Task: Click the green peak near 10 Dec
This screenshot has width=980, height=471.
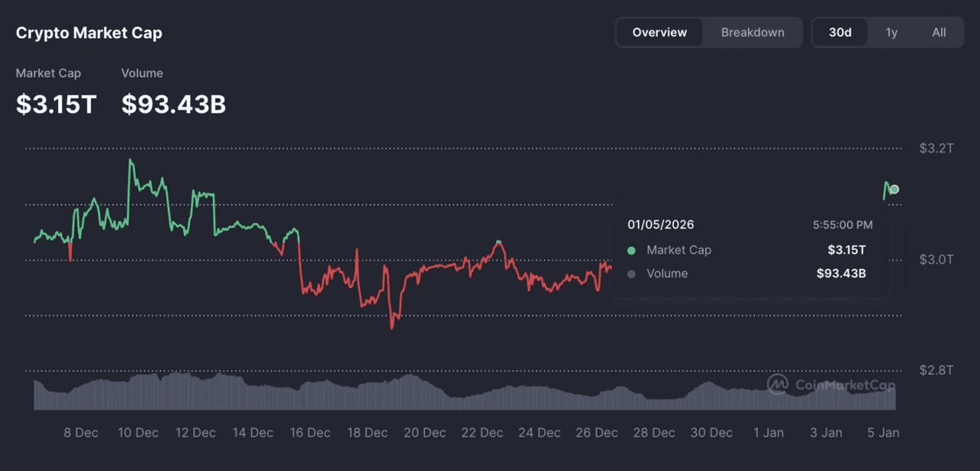Action: tap(130, 161)
